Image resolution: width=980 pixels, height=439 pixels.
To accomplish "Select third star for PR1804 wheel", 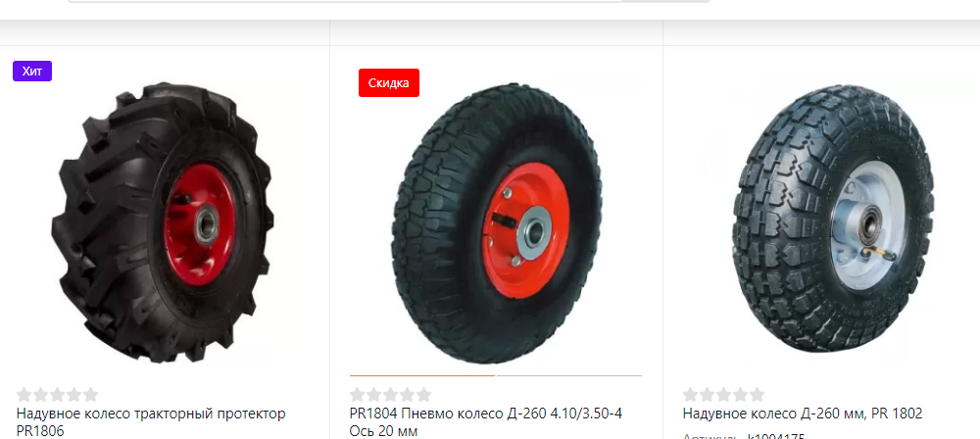I will click(391, 395).
